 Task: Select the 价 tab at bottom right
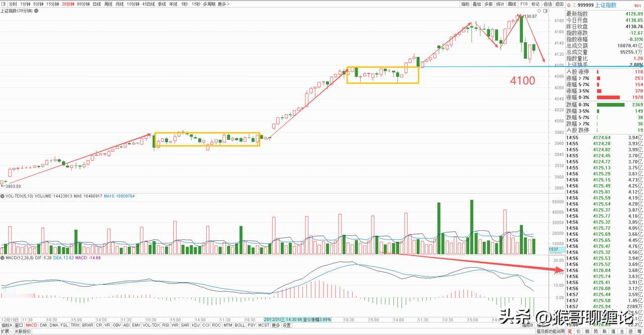click(579, 331)
